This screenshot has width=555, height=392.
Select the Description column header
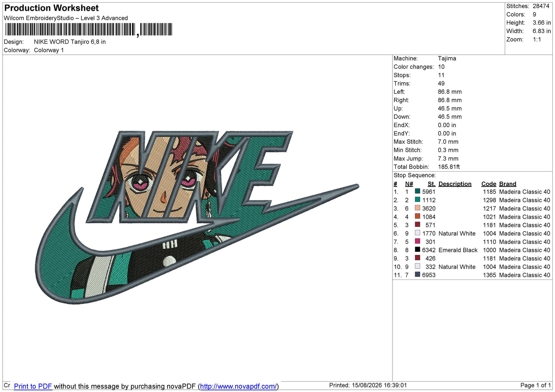455,184
